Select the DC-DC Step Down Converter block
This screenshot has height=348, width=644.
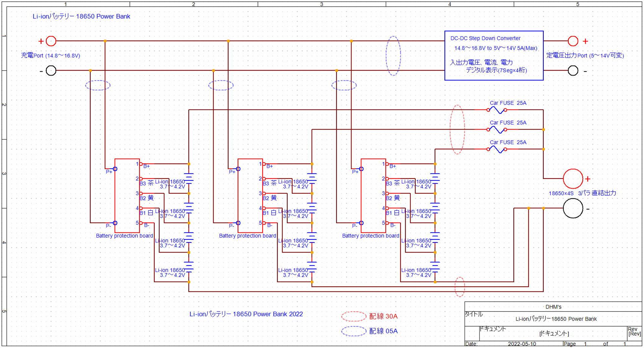tap(494, 56)
